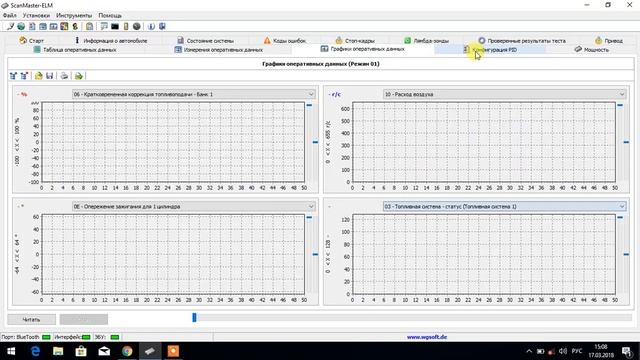Image resolution: width=640 pixels, height=360 pixels.
Task: Click the second graph-settings icon in graph toolbar
Action: click(24, 76)
